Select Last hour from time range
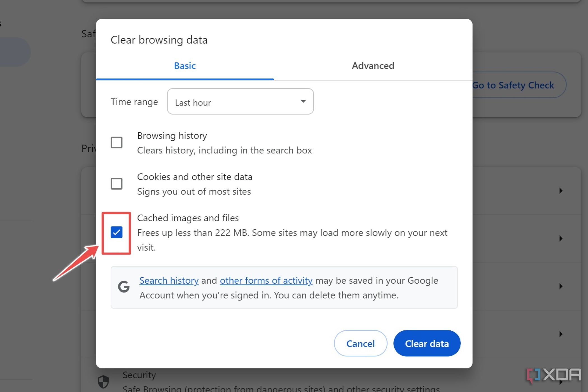 click(x=240, y=102)
